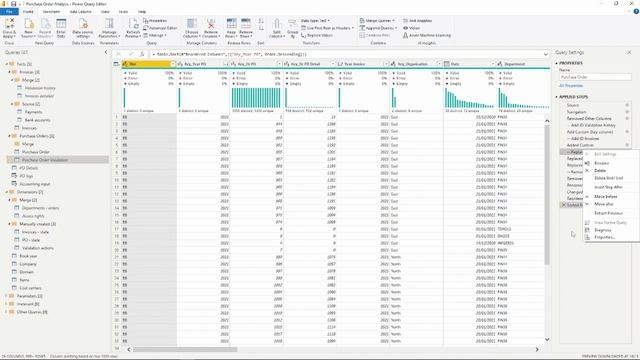The width and height of the screenshot is (640, 360).
Task: Click the query Name input field
Action: [595, 77]
